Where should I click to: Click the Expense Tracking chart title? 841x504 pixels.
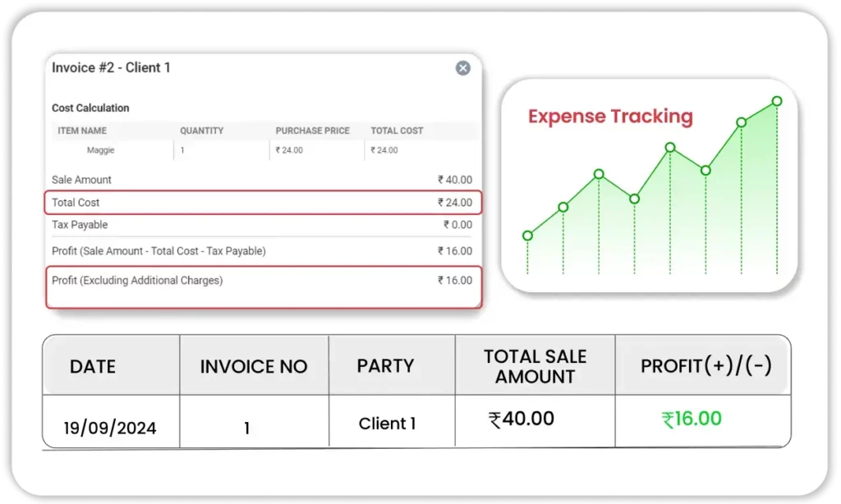pyautogui.click(x=610, y=117)
